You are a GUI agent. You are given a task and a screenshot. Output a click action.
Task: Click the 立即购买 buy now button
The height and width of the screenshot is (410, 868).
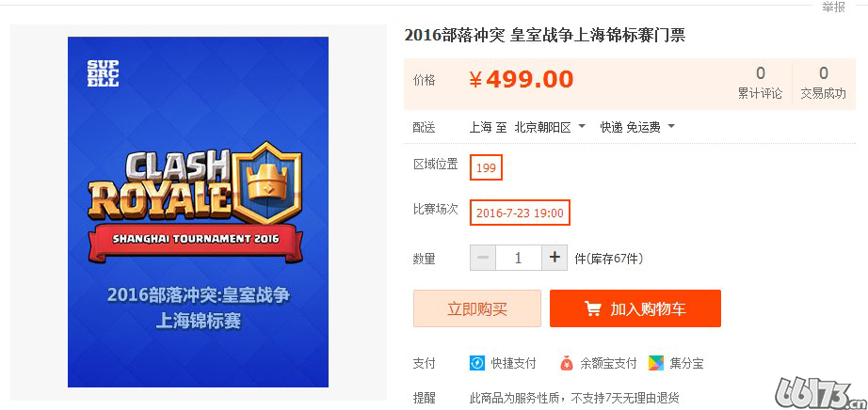click(477, 308)
